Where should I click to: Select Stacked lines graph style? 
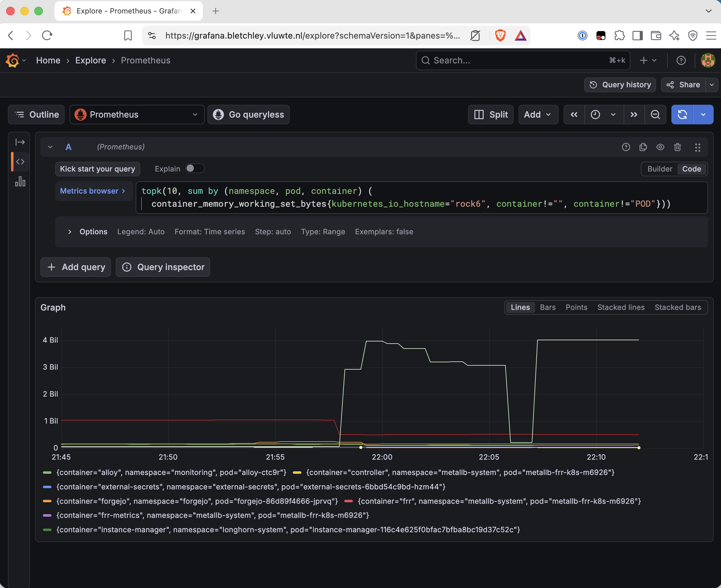(x=621, y=307)
